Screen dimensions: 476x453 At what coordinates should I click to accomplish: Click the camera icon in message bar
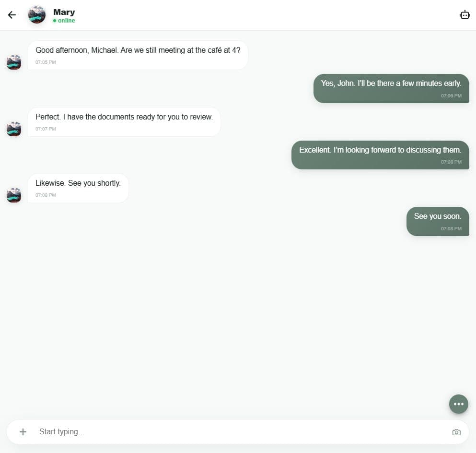click(456, 432)
